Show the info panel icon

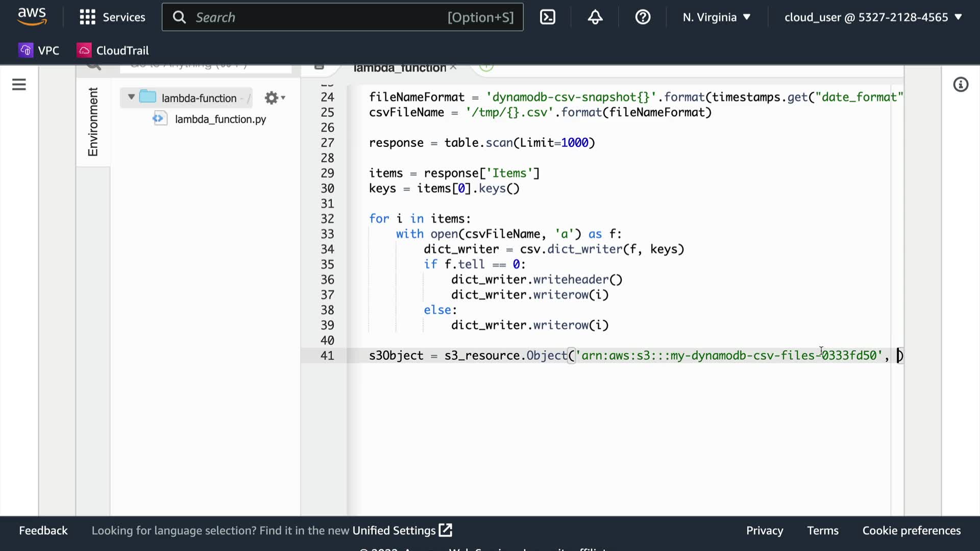pyautogui.click(x=961, y=85)
